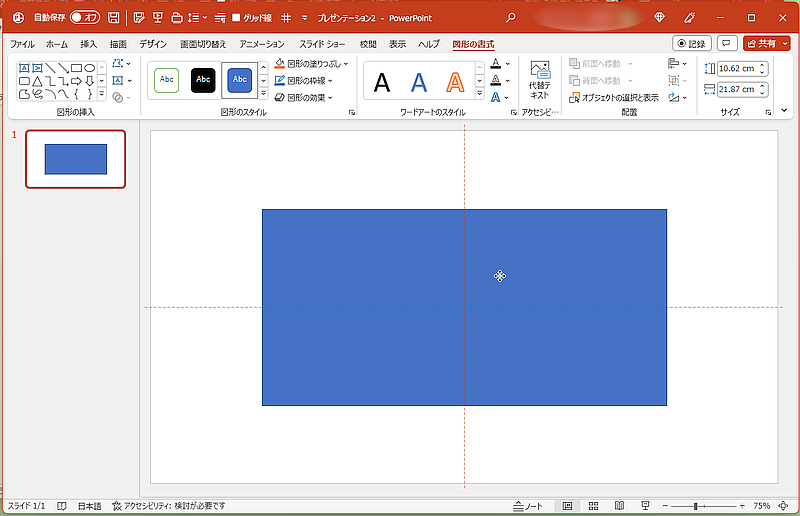
Task: Click the 記録 record button
Action: 692,44
